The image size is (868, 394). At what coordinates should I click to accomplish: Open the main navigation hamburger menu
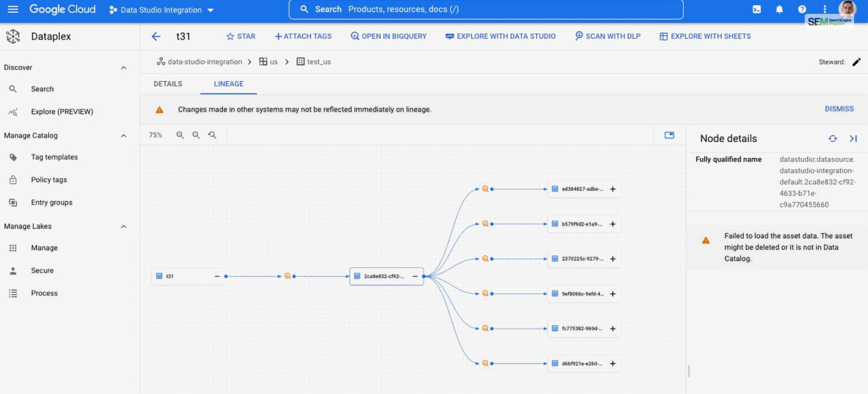13,10
